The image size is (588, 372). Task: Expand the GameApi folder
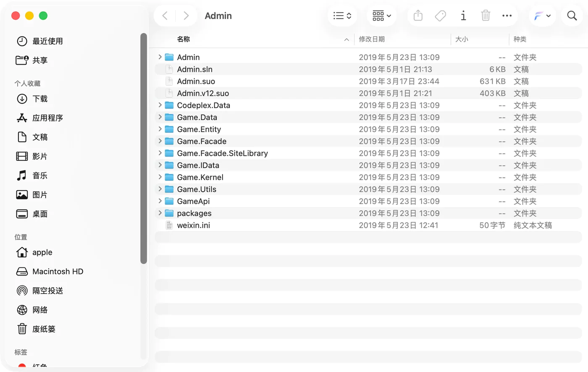click(x=160, y=201)
